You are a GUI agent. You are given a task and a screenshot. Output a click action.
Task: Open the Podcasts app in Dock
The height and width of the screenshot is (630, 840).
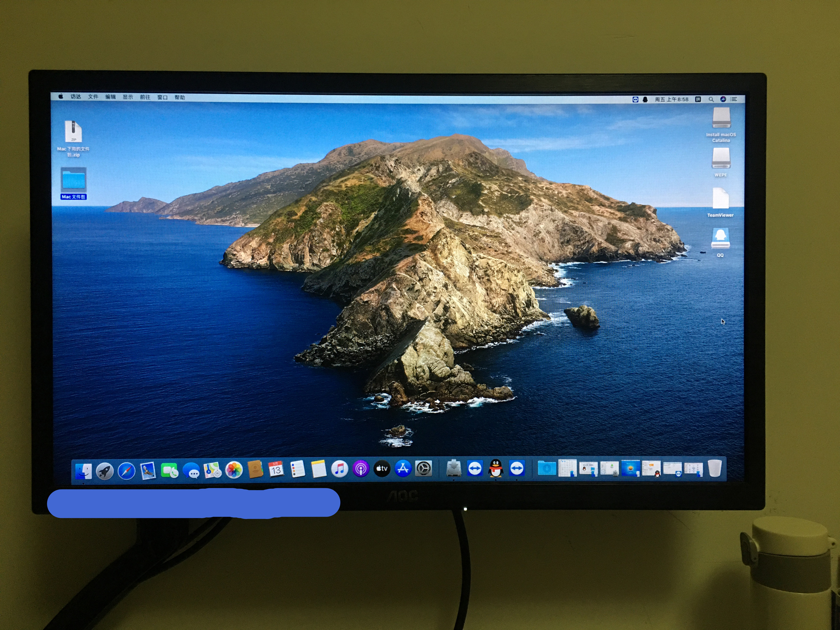click(361, 469)
